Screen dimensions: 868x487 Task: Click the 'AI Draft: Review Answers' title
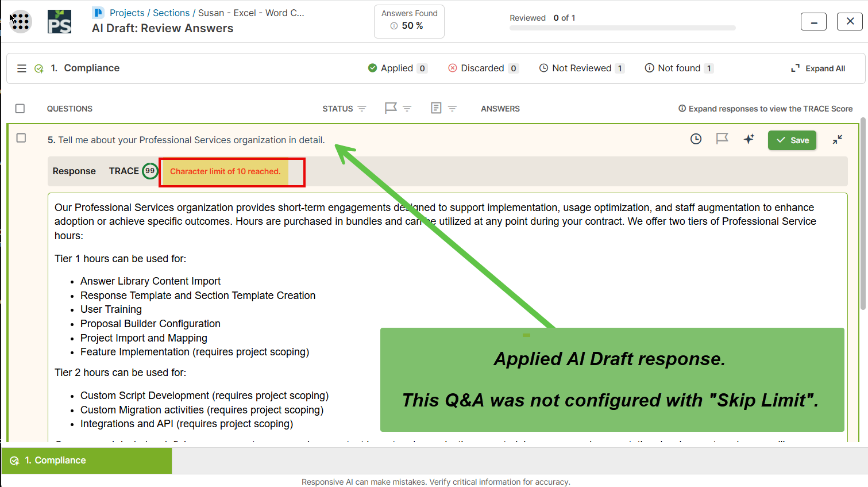[x=163, y=28]
